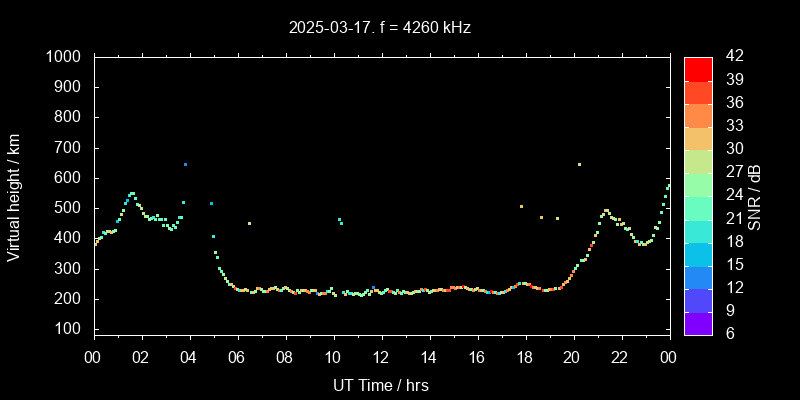800x400 pixels.
Task: Click the "SNR / dB" colorbar label
Action: [x=755, y=196]
